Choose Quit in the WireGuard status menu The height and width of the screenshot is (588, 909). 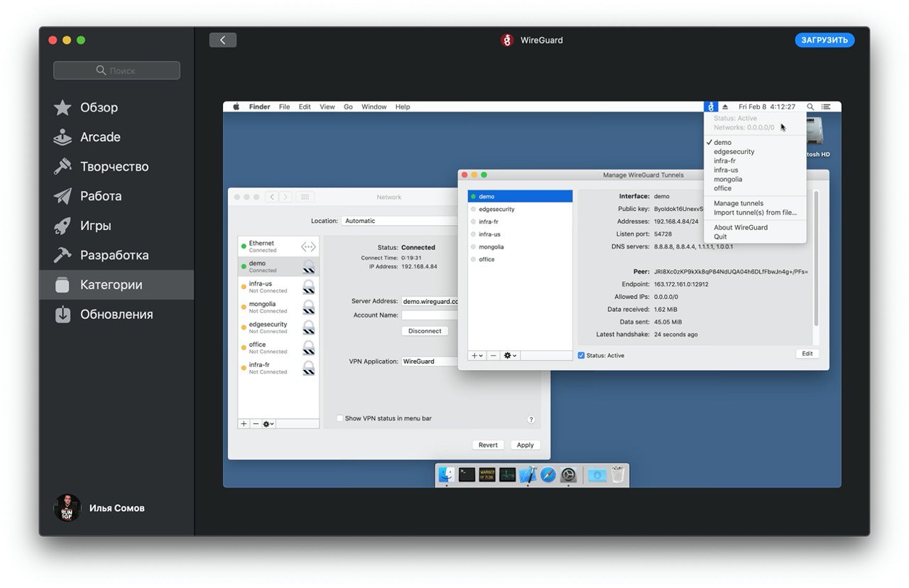click(755, 236)
